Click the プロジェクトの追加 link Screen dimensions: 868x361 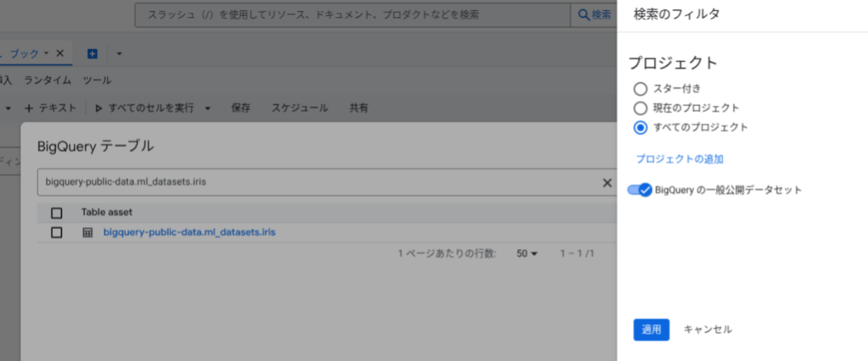click(679, 159)
